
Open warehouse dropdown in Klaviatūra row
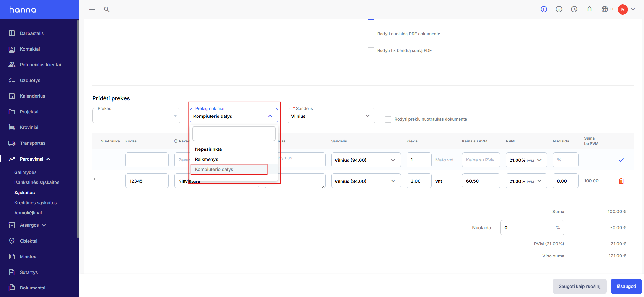pos(366,181)
